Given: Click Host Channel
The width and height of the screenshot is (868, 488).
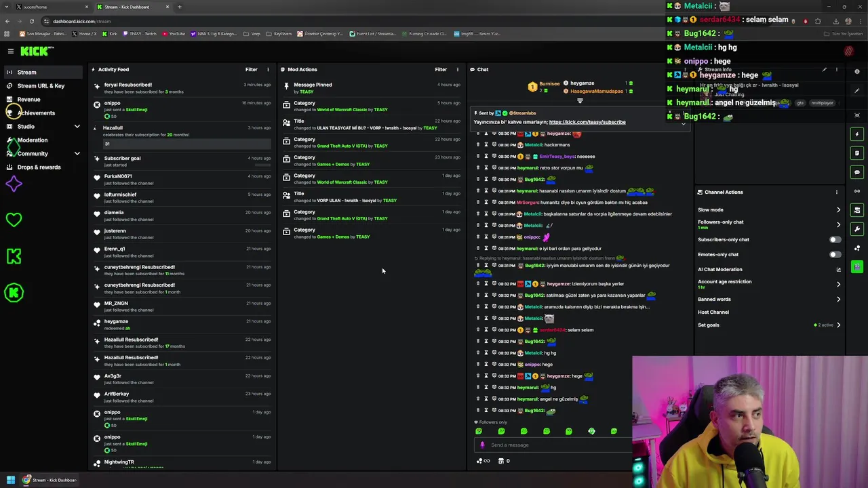Looking at the screenshot, I should 713,312.
